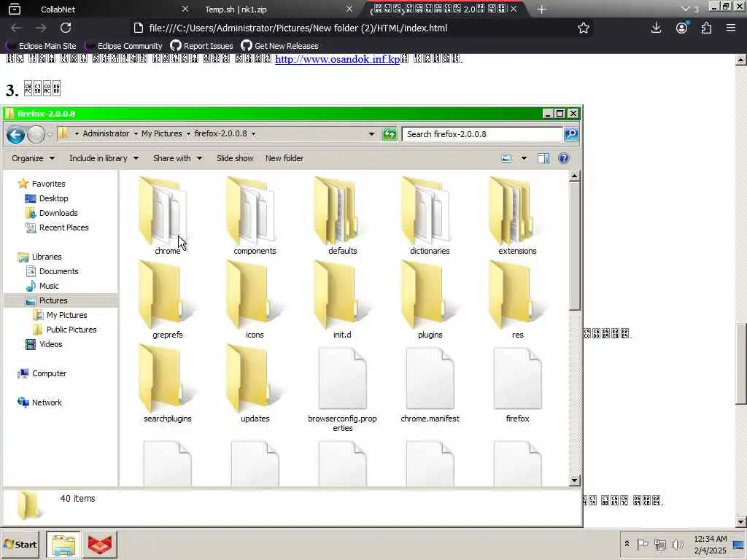Image resolution: width=747 pixels, height=560 pixels.
Task: Select the greprefs folder
Action: pos(167,299)
